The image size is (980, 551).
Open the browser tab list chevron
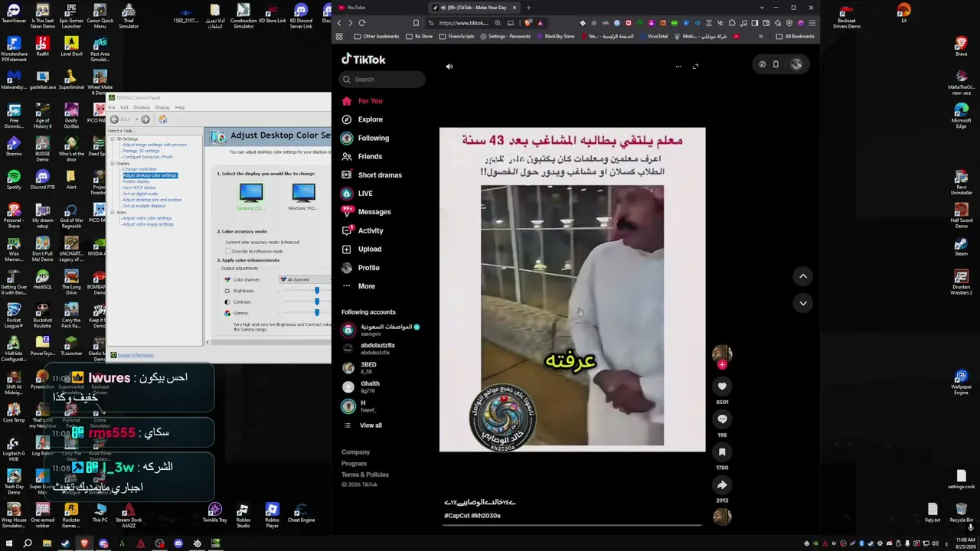pos(762,8)
